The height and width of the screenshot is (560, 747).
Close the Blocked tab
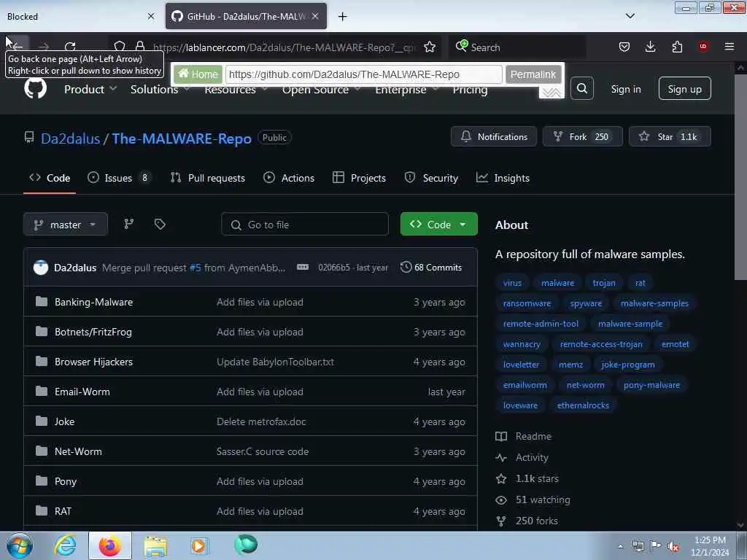point(151,16)
